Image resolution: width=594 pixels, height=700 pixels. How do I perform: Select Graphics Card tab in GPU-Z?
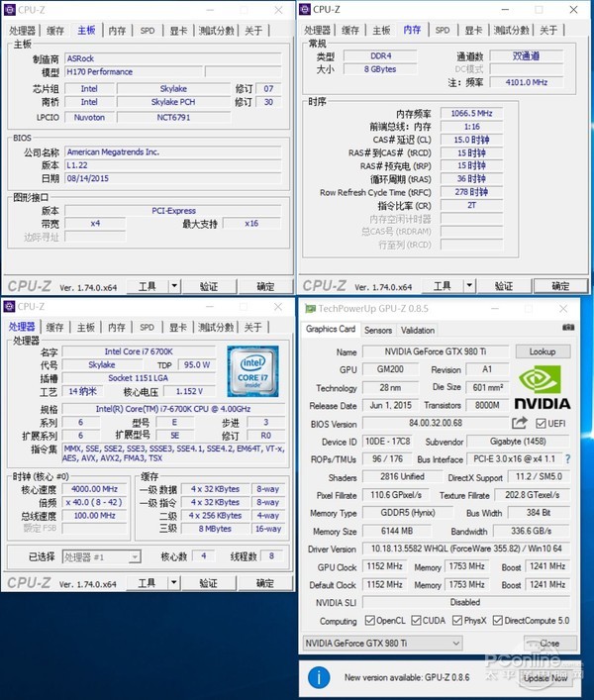point(331,329)
